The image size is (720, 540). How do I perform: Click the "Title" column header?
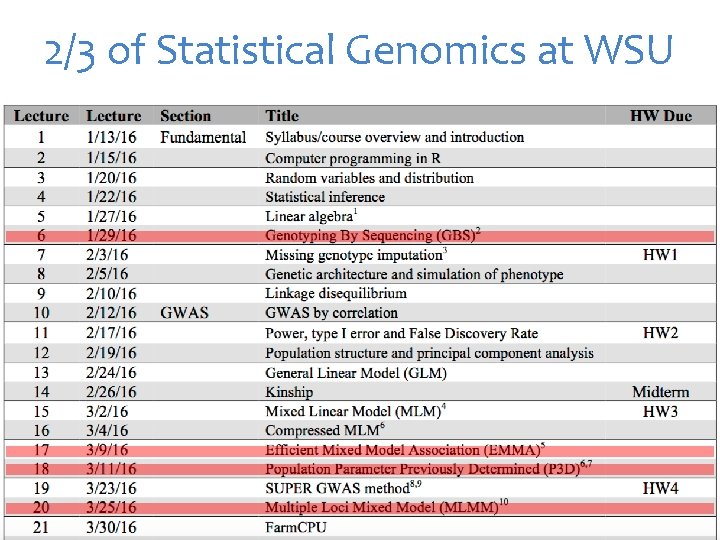coord(282,116)
